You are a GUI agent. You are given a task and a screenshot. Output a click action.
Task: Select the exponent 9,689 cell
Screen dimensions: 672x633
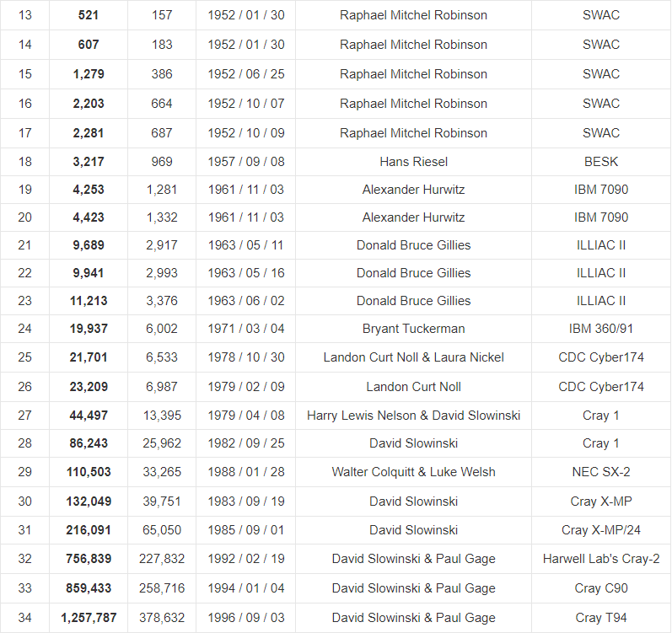click(89, 245)
